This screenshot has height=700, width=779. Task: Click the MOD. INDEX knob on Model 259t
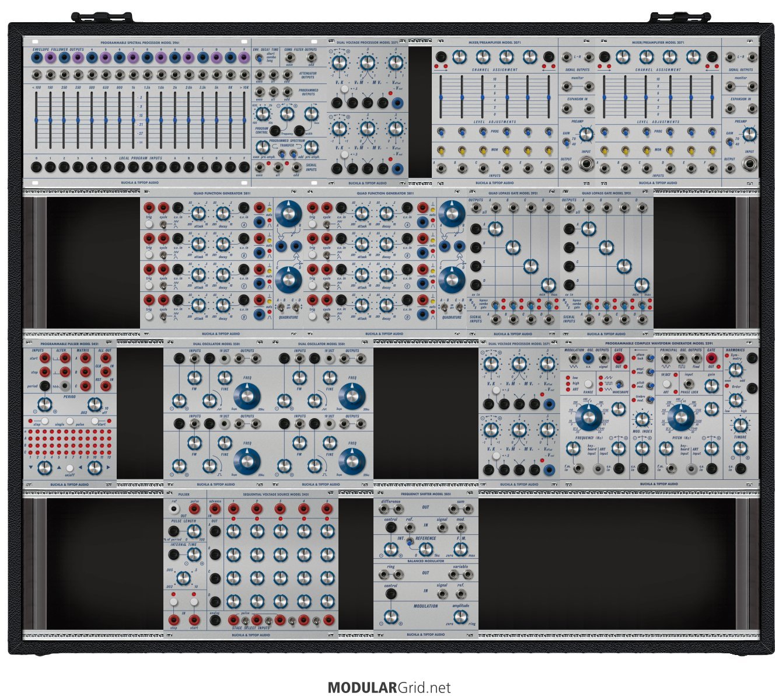[x=642, y=419]
